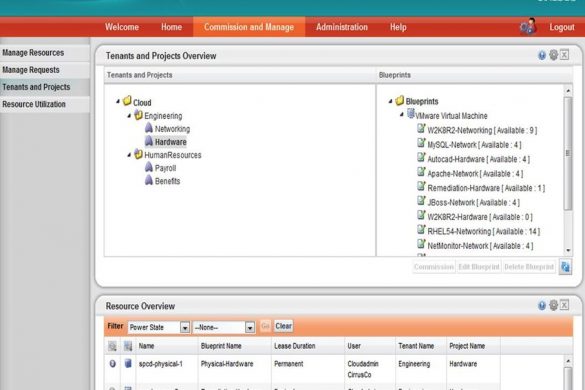
Task: Collapse the VMware Virtual Machine node
Action: click(401, 115)
